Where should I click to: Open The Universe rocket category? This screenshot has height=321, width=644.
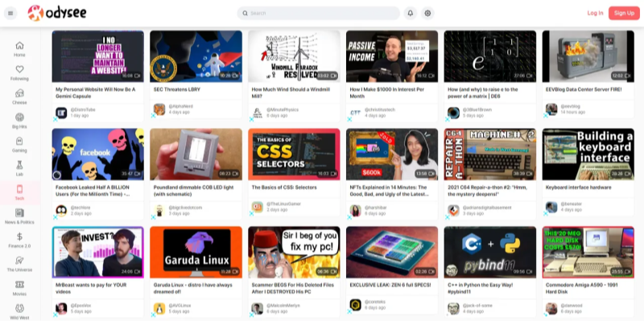click(19, 264)
